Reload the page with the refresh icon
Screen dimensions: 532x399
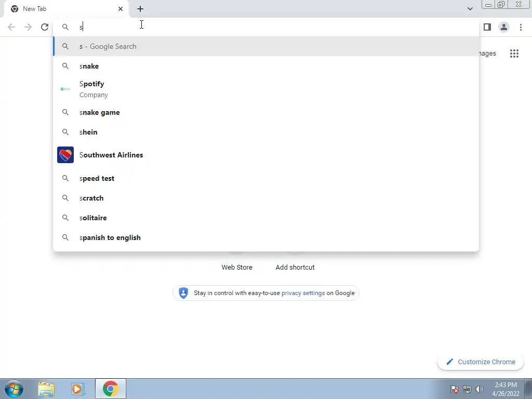coord(45,27)
